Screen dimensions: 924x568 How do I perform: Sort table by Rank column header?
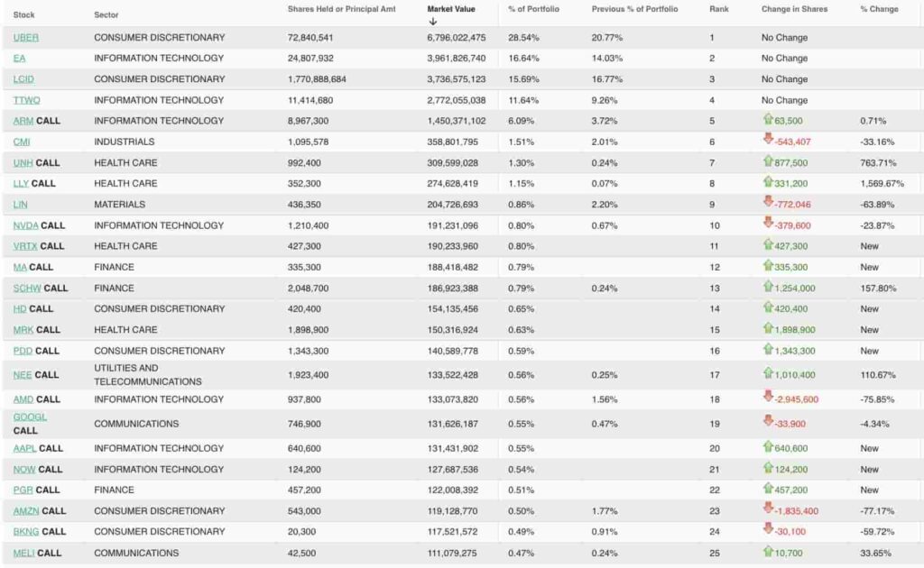point(719,9)
